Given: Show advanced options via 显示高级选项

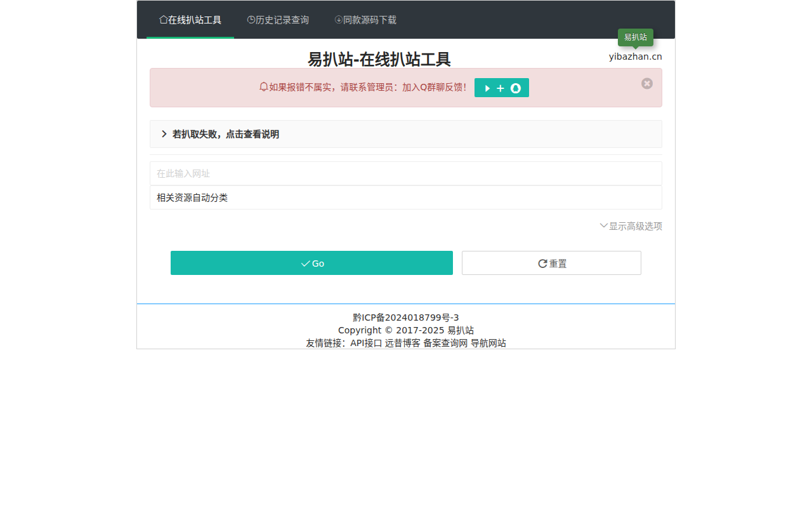Looking at the screenshot, I should point(631,226).
